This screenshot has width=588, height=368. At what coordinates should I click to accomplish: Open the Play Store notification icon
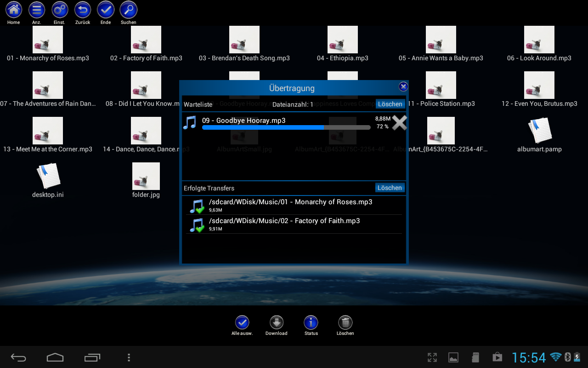click(x=497, y=357)
